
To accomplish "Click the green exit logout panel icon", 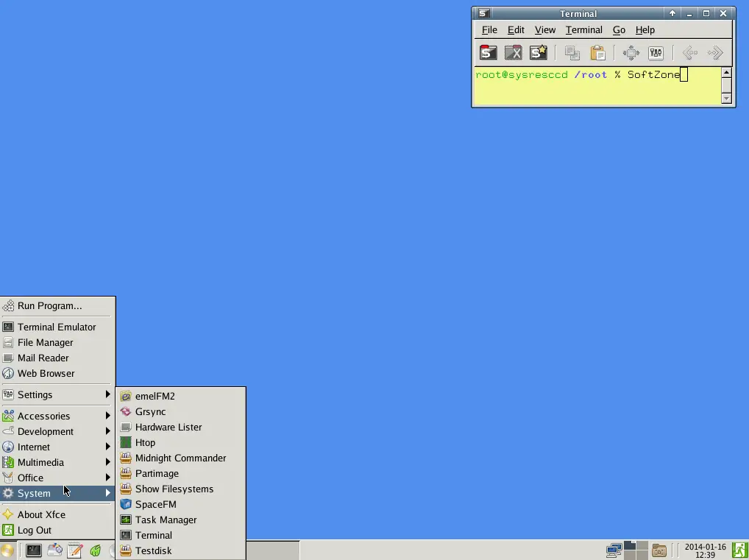I will (740, 550).
